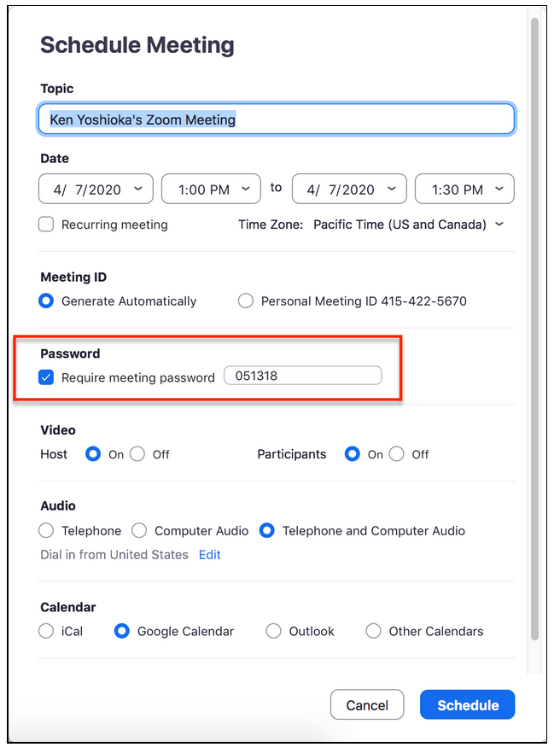Click the Cancel button
The width and height of the screenshot is (560, 753).
coord(367,705)
